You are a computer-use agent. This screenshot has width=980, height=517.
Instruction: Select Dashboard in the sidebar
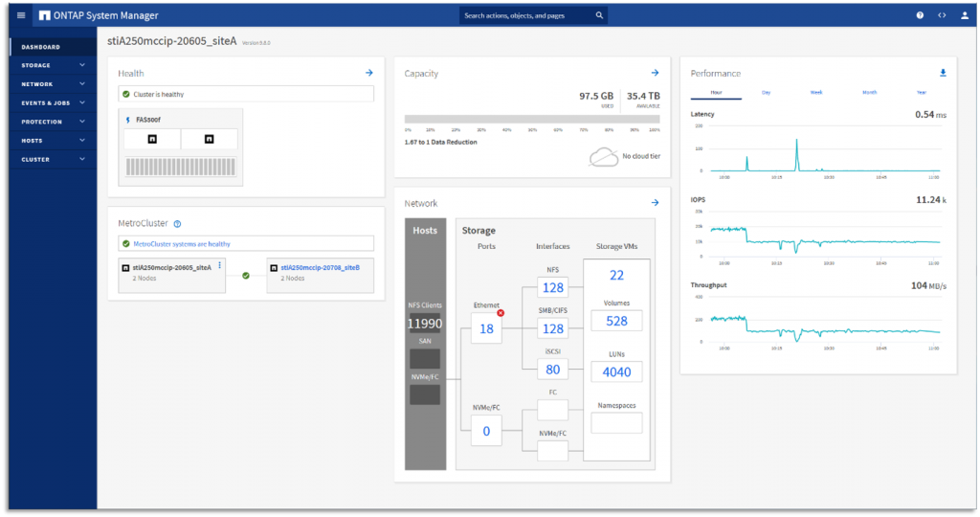(x=41, y=47)
